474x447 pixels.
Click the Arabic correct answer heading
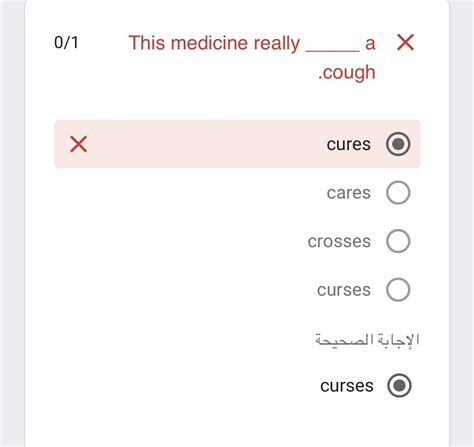pos(367,340)
